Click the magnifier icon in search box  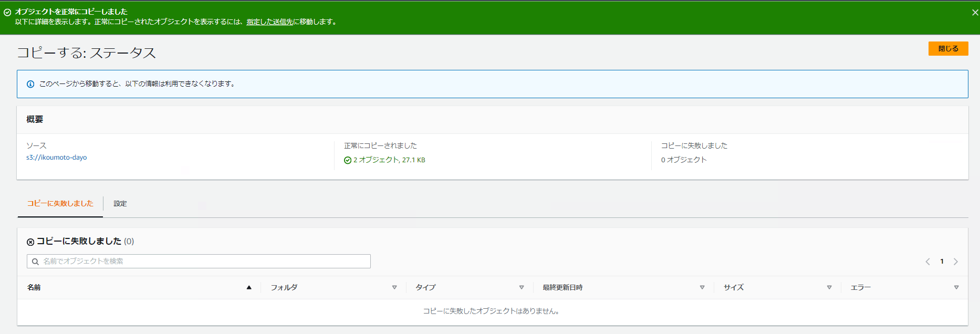pos(36,262)
